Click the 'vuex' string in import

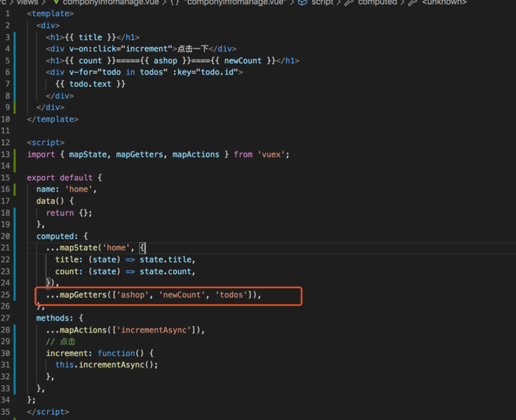[271, 154]
